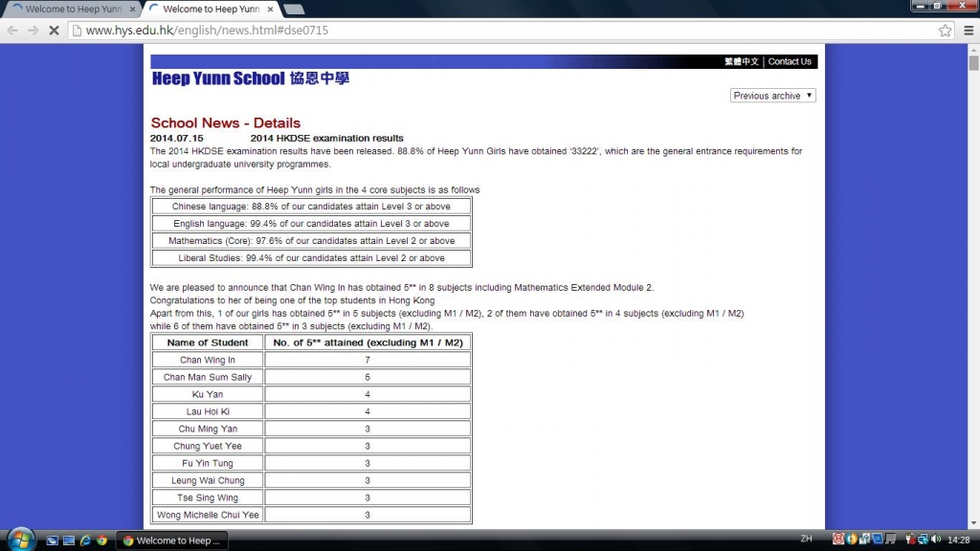The image size is (980, 551).
Task: Launch Internet Explorer from quick launch
Action: pyautogui.click(x=84, y=540)
